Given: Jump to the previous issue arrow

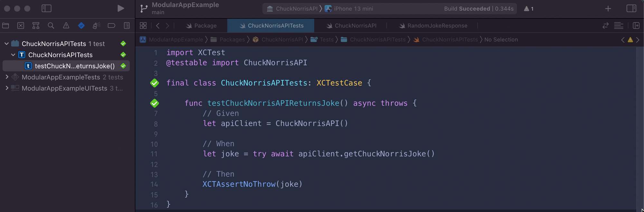Looking at the screenshot, I should 623,40.
